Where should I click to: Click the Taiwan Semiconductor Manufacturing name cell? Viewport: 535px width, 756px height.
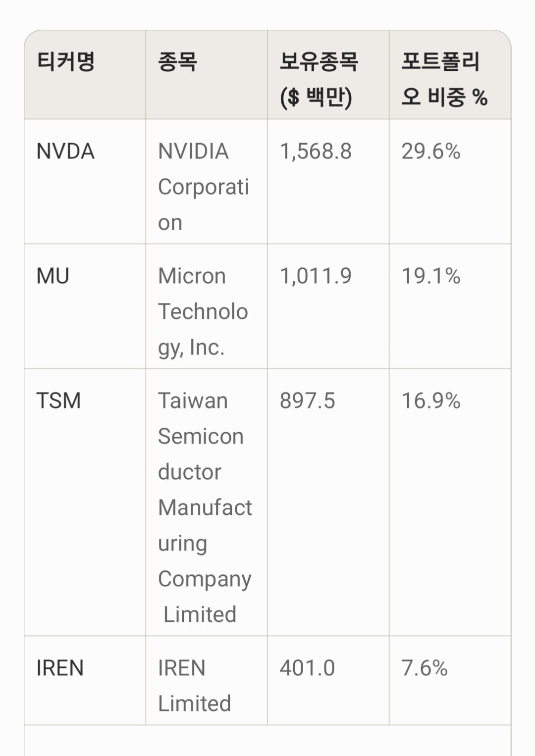point(207,502)
